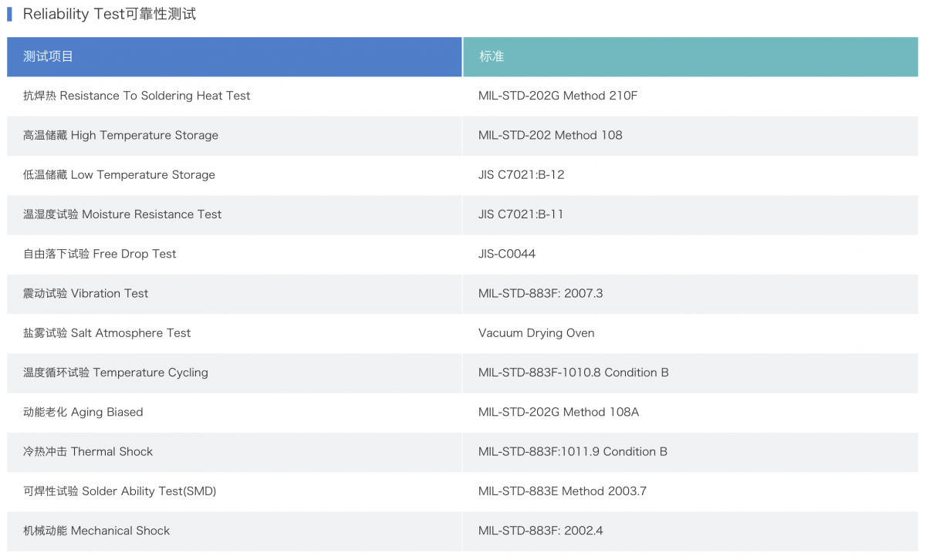Select the 'Mechanical Shock' test item
This screenshot has width=926, height=560.
point(96,531)
